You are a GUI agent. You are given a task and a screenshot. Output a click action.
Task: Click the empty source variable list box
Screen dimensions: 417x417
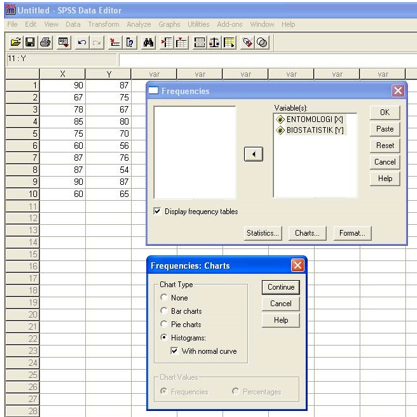(195, 152)
